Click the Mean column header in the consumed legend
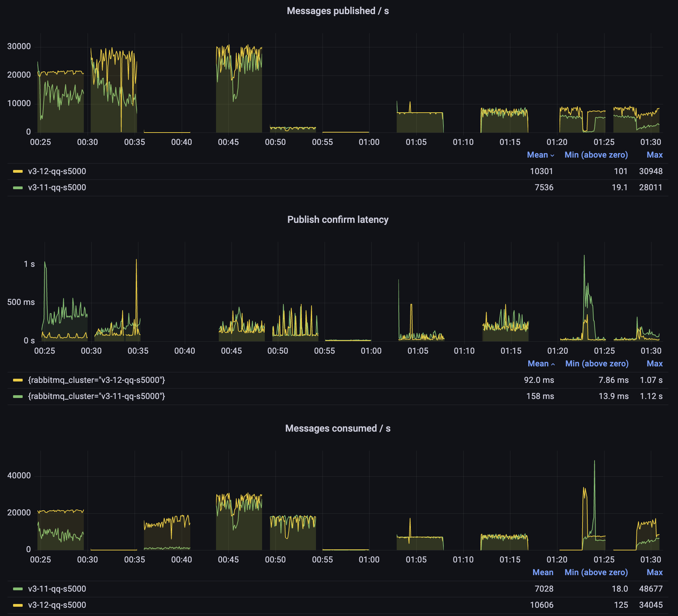The height and width of the screenshot is (616, 678). (543, 572)
